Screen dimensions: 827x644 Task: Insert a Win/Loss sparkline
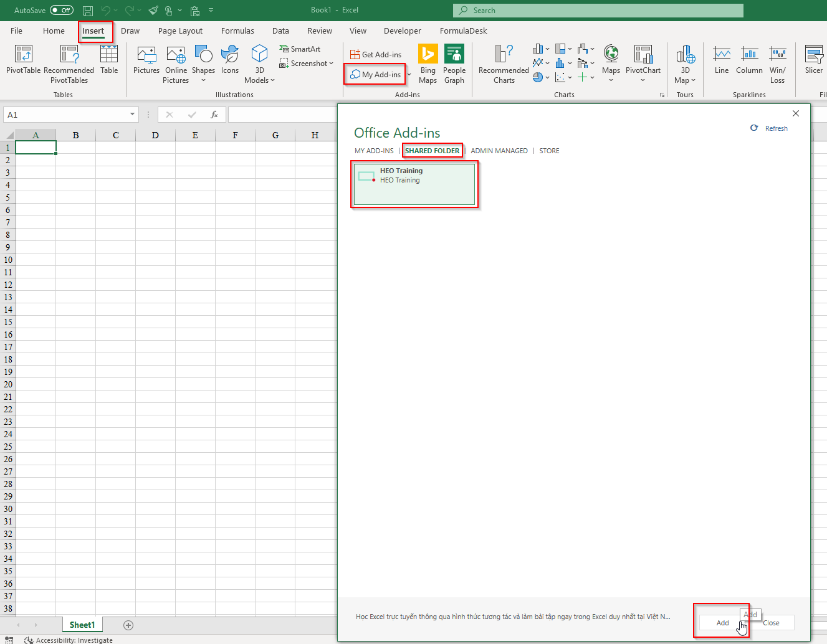[777, 64]
